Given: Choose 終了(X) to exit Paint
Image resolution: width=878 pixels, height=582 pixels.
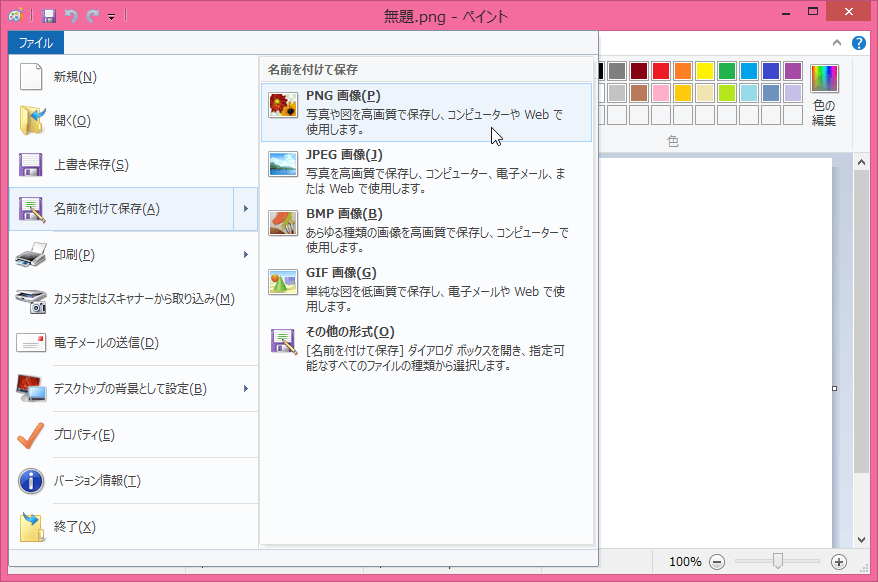Looking at the screenshot, I should click(x=133, y=527).
